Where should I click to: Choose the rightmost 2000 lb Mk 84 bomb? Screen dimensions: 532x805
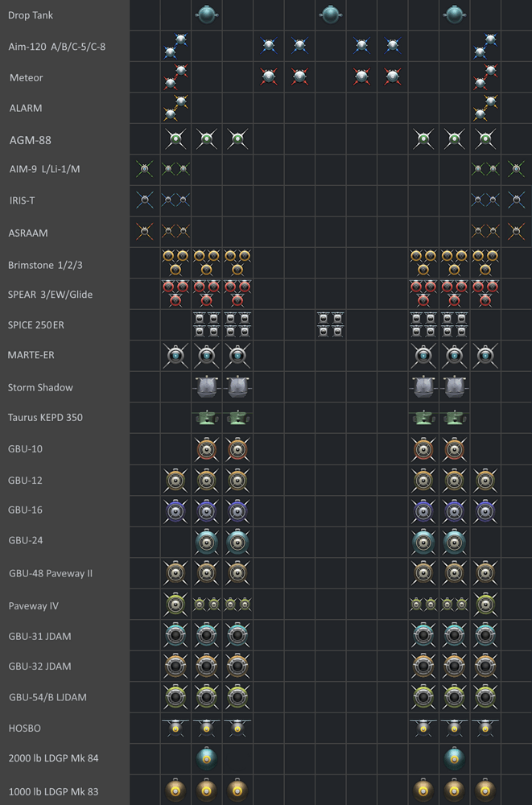coord(454,758)
